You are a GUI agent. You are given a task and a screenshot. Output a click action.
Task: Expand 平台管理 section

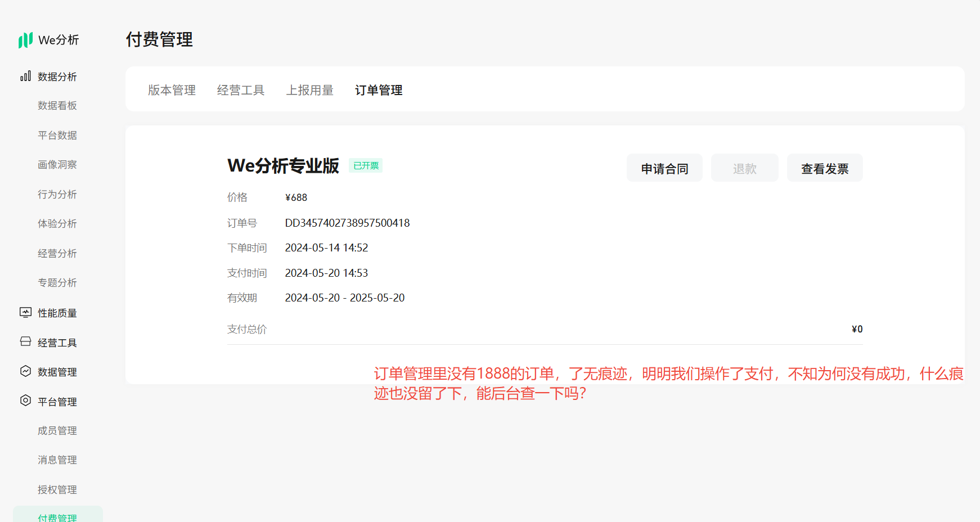[57, 402]
